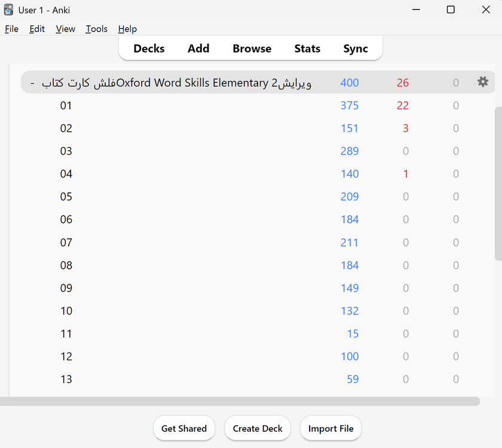Image resolution: width=502 pixels, height=448 pixels.
Task: Open subdeck 03
Action: [x=66, y=151]
